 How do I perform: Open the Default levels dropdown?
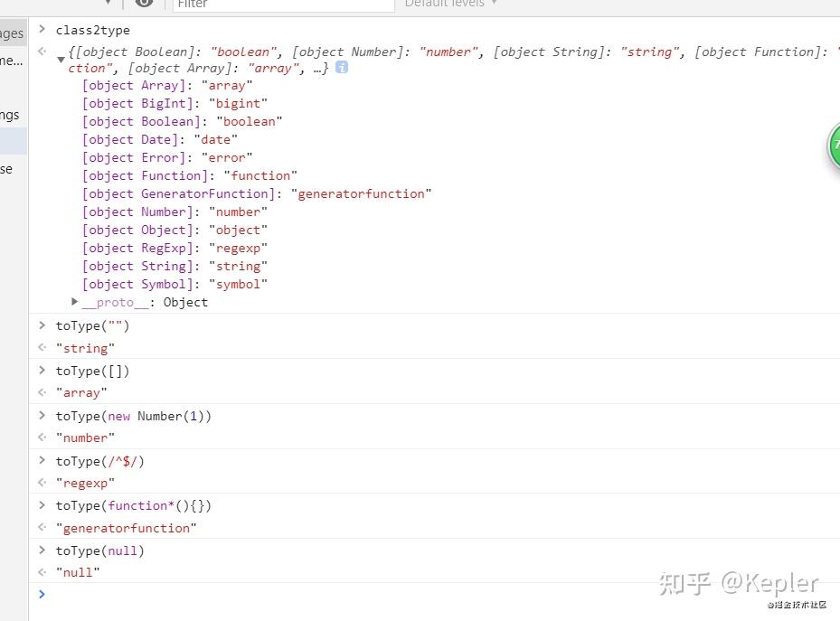pos(450,4)
